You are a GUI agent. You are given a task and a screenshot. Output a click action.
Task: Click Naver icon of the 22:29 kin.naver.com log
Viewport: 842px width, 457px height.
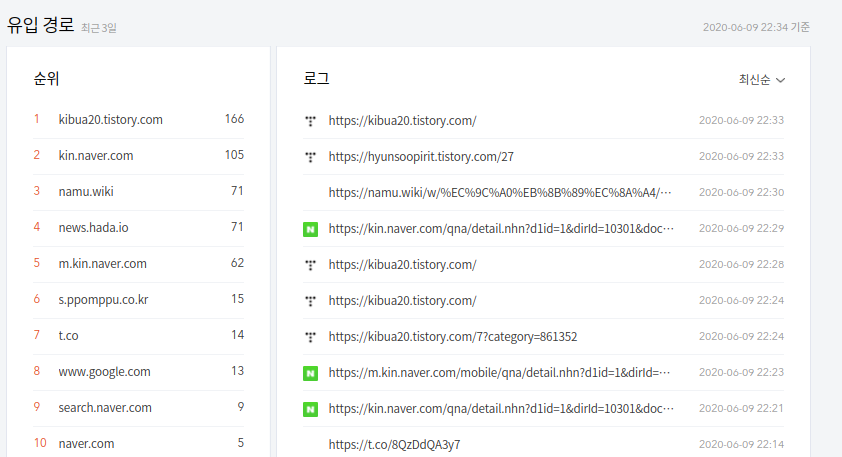tap(310, 229)
